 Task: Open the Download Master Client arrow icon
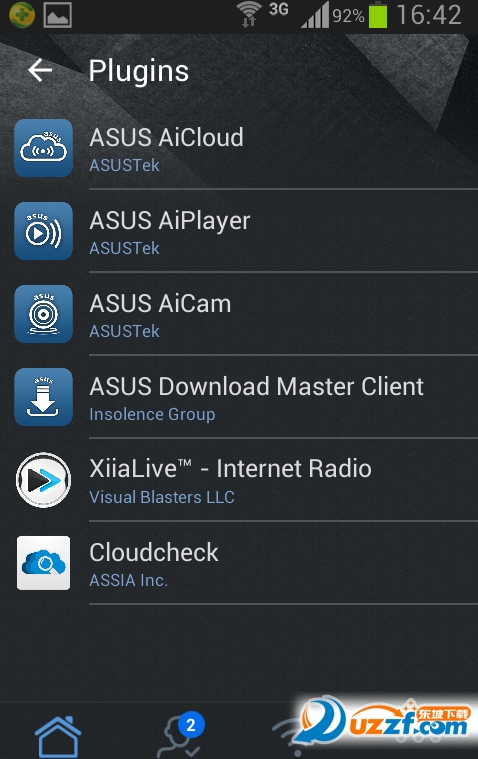click(x=44, y=397)
